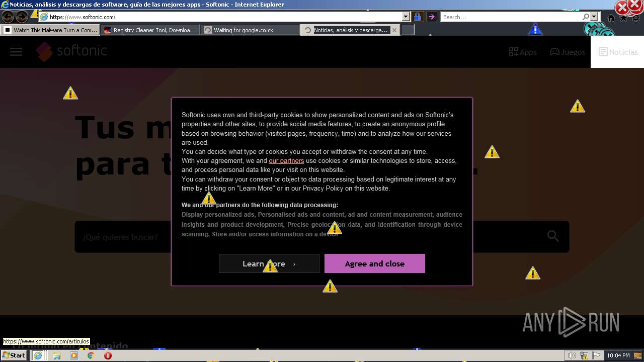Click the 10:04 PM system clock

point(618,355)
